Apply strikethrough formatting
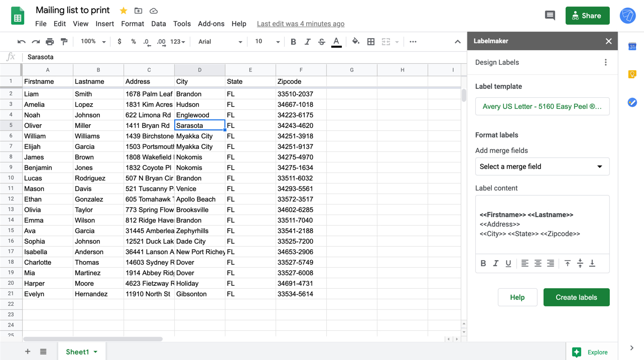Screen dimensions: 644x360 point(321,42)
